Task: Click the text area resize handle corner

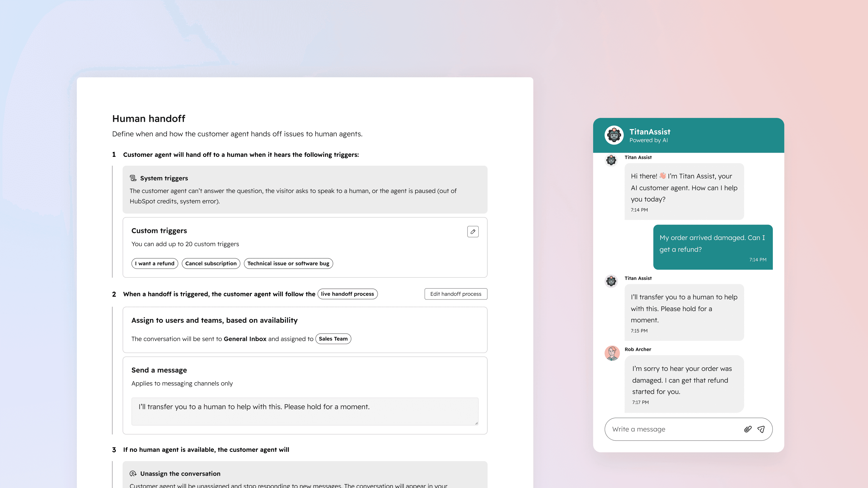Action: [476, 423]
